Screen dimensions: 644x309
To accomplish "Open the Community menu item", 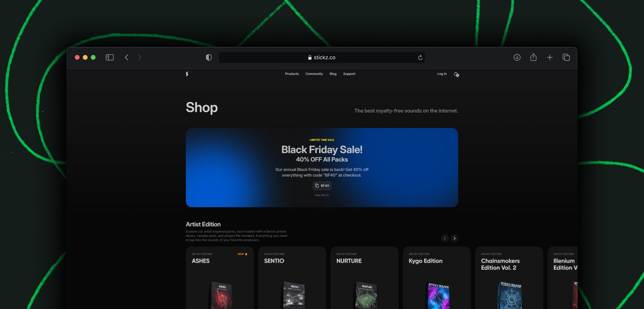I will (x=314, y=74).
